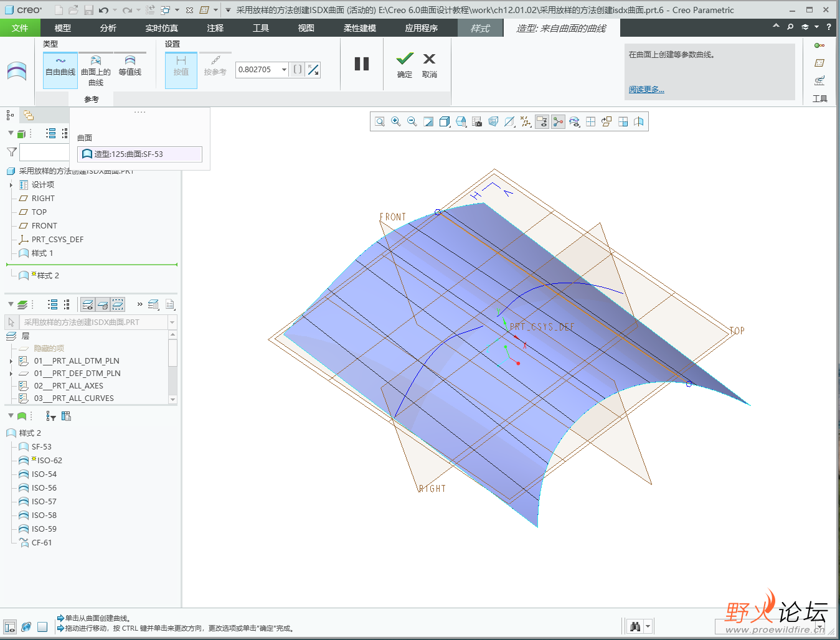Click the Zoom In magnifier icon
This screenshot has width=840, height=640.
click(396, 122)
